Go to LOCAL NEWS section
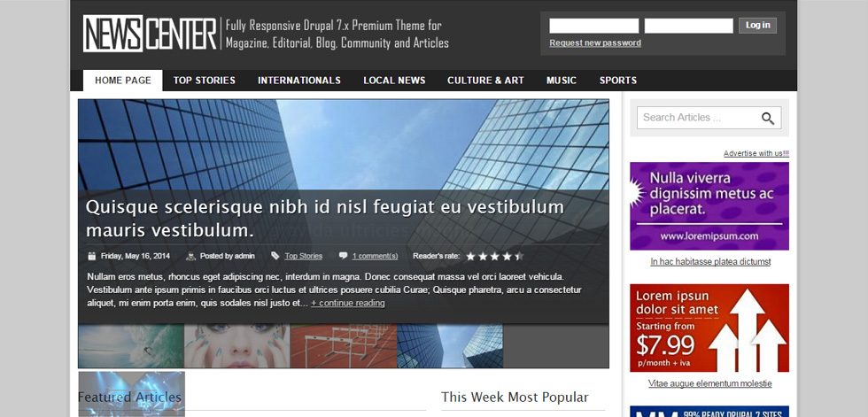Image resolution: width=868 pixels, height=417 pixels. [394, 81]
